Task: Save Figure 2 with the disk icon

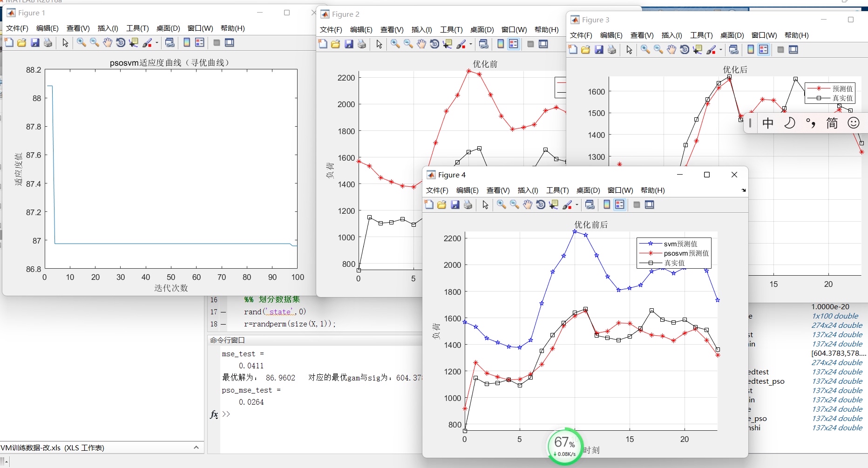Action: pyautogui.click(x=349, y=44)
